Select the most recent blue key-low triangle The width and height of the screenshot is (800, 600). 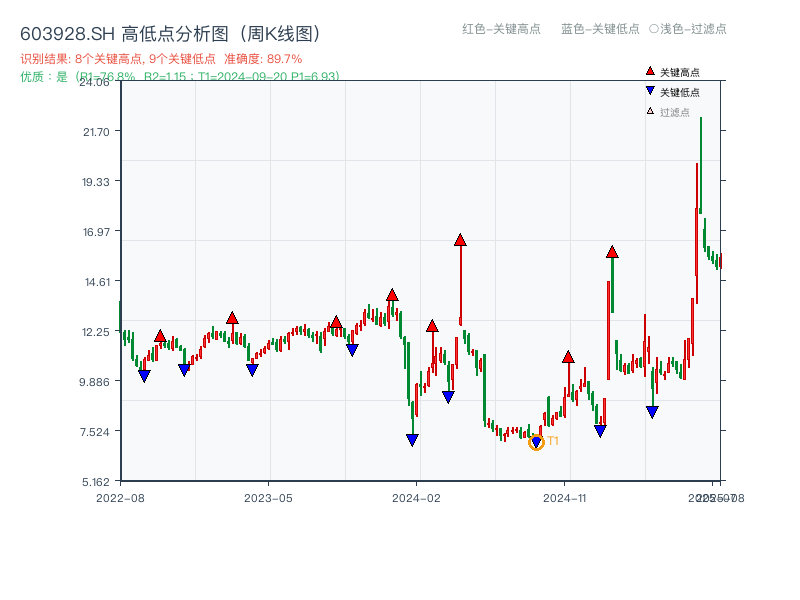coord(652,412)
